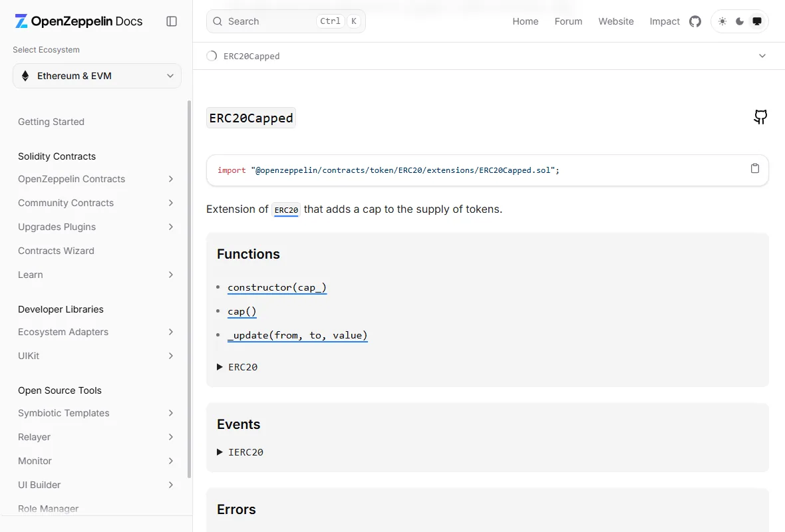Viewport: 785px width, 532px height.
Task: Click the ERC20Capped heading anchor
Action: (x=251, y=118)
